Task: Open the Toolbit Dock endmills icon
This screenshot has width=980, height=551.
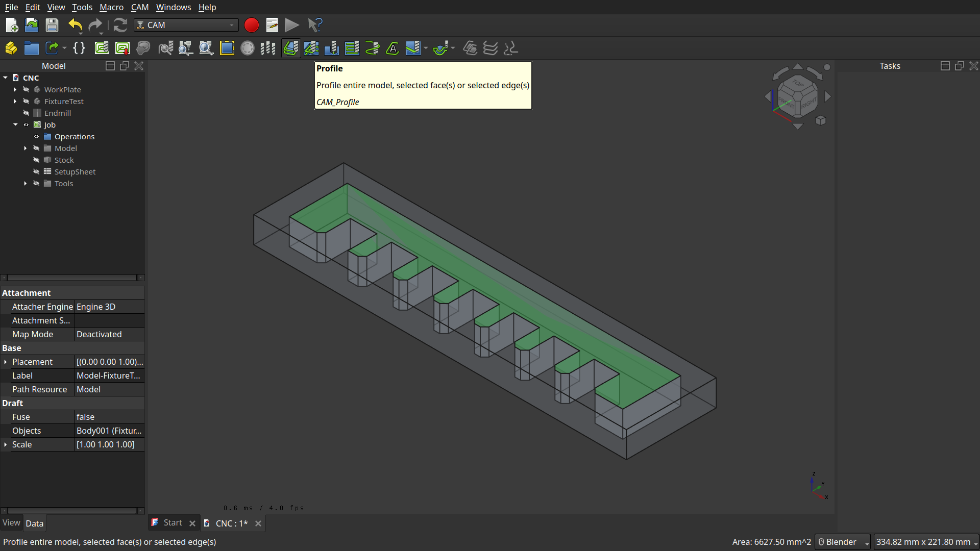Action: [268, 48]
